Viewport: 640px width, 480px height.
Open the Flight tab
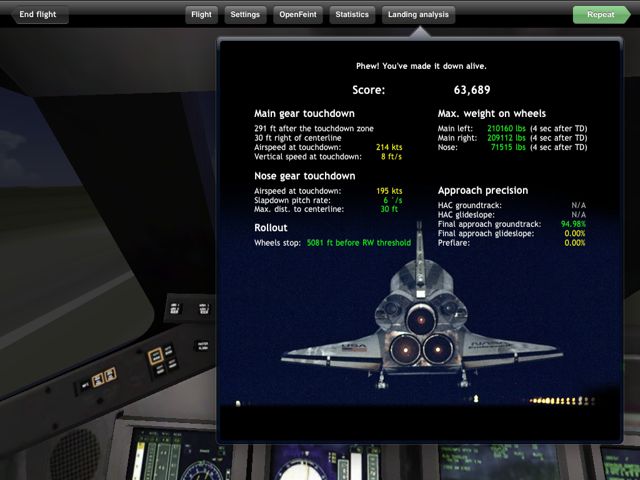(x=202, y=15)
